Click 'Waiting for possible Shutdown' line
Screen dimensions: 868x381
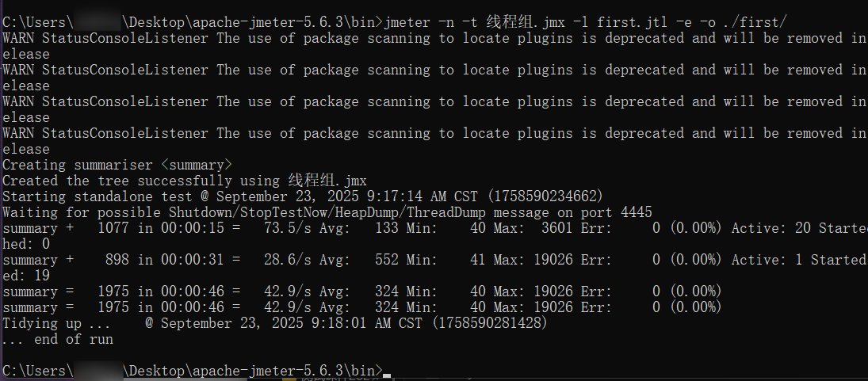(x=327, y=212)
